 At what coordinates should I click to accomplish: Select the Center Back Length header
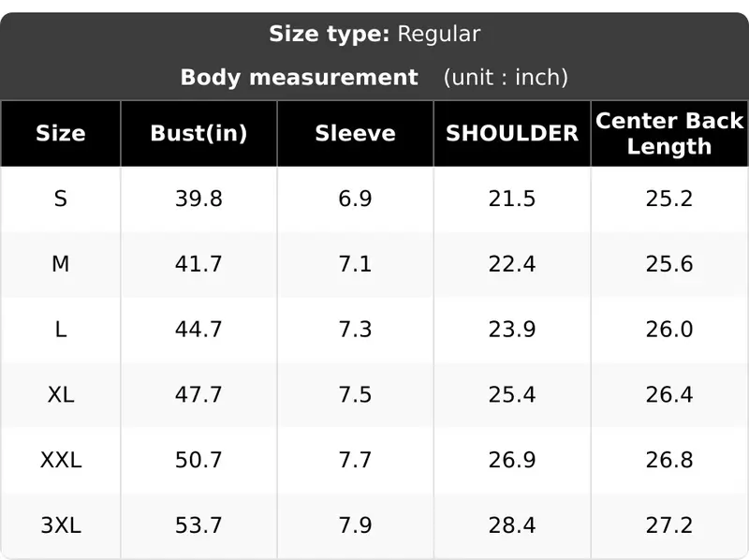pyautogui.click(x=669, y=133)
